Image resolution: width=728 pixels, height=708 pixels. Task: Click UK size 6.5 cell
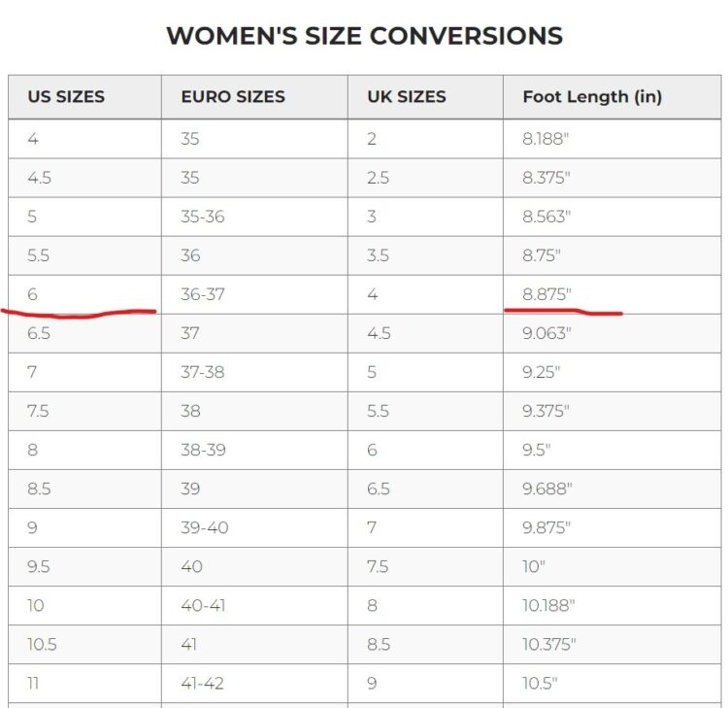(x=379, y=489)
